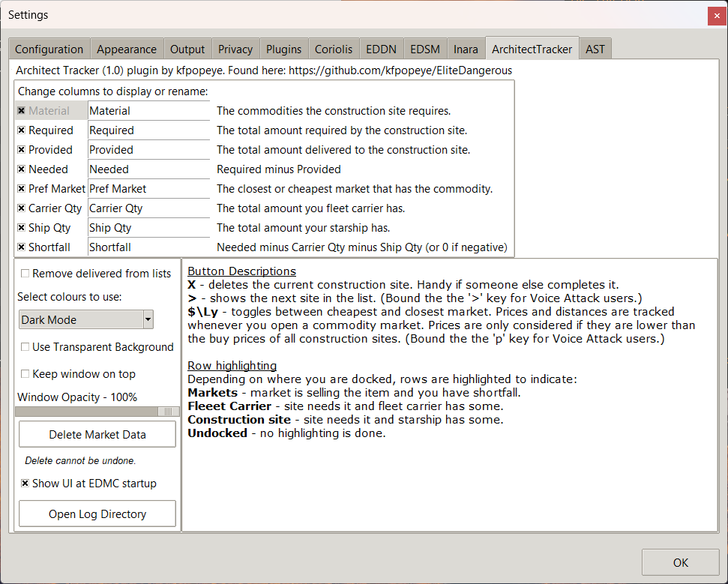Click 'Change columns to display or rename:' label

tap(112, 91)
